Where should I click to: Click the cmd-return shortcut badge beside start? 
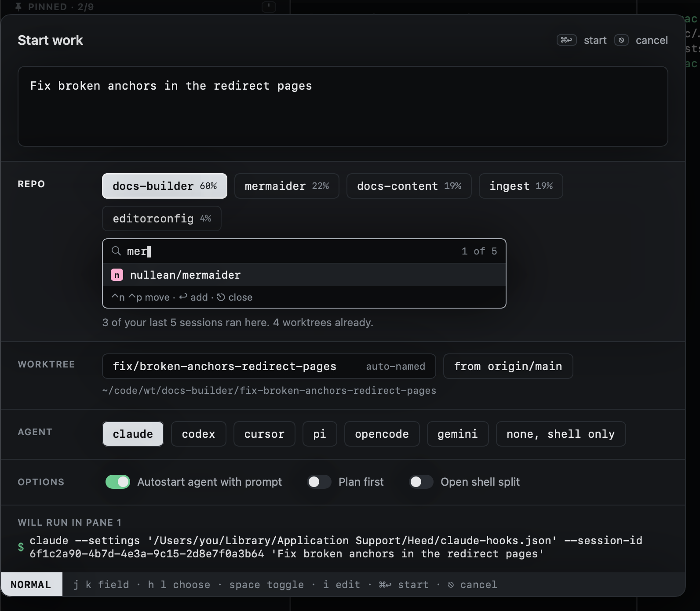pos(566,40)
